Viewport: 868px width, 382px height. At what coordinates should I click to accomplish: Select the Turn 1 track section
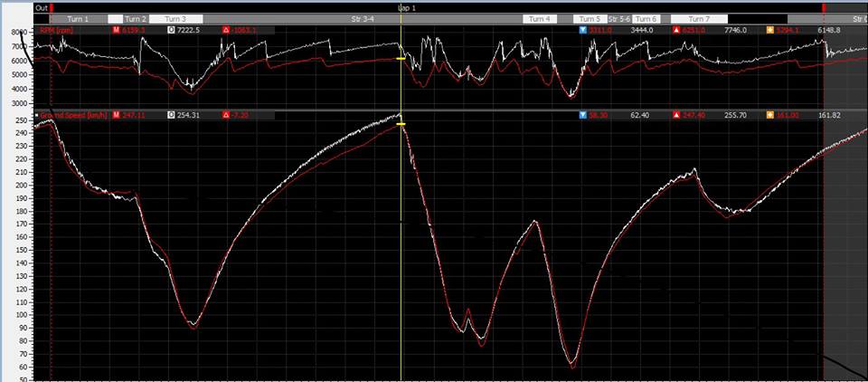point(79,18)
